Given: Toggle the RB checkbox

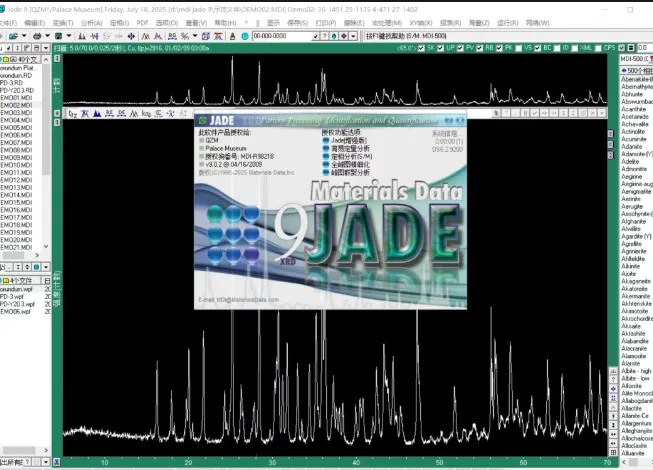Looking at the screenshot, I should coord(480,48).
